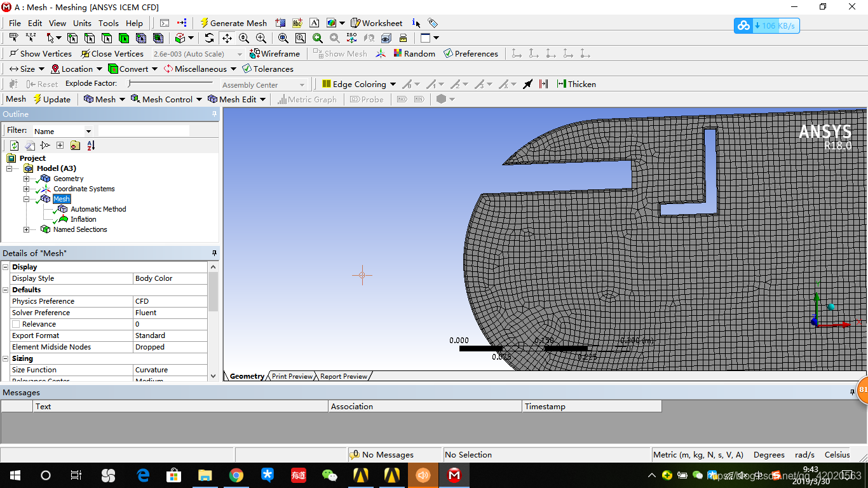The height and width of the screenshot is (488, 868).
Task: Collapse the Mesh tree node
Action: point(26,199)
